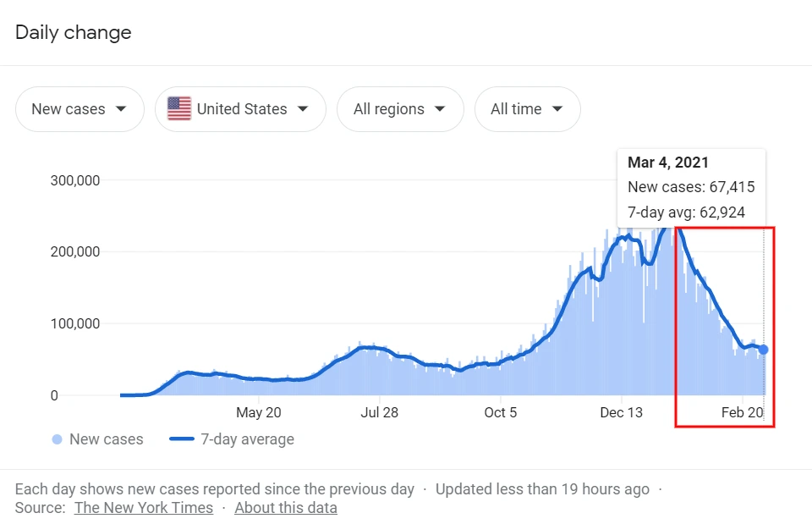Open the country selector showing United States
Viewport: 812px width, 524px height.
tap(240, 108)
